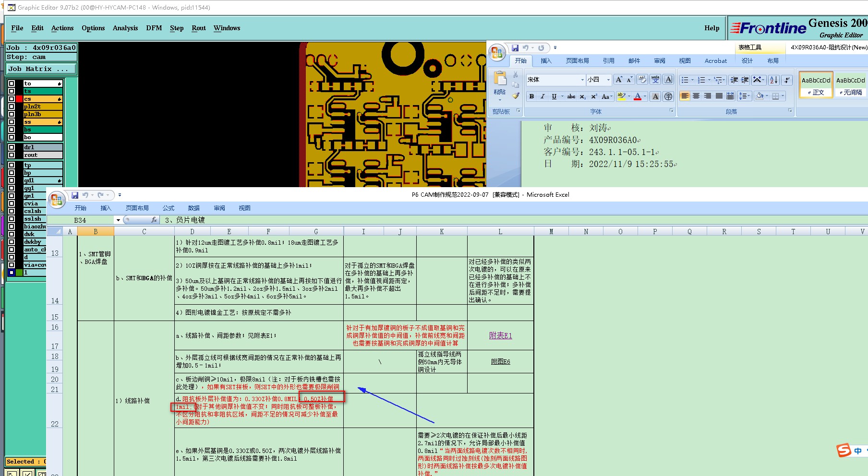
Task: Toggle the 'ss' layer checkbox
Action: 12,122
